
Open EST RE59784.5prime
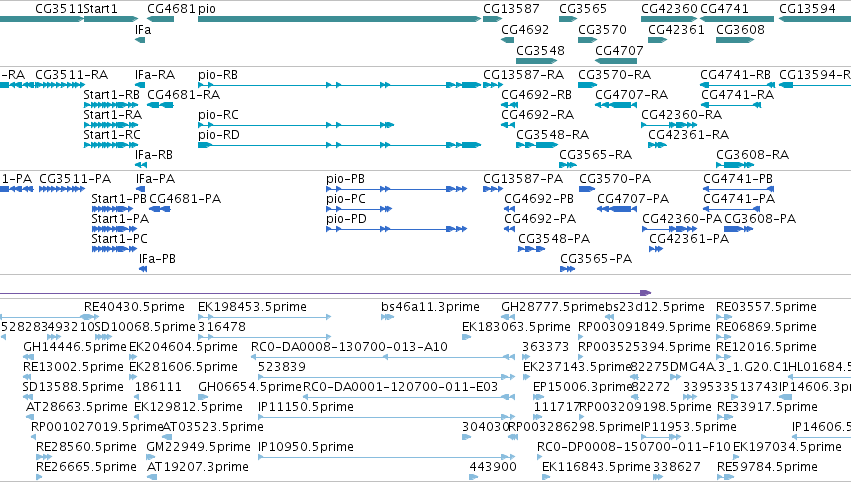[x=767, y=467]
